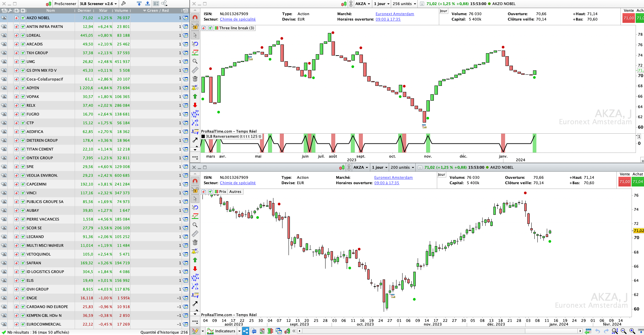Open drawing tools pencil icon
The height and width of the screenshot is (335, 644).
pos(195,331)
